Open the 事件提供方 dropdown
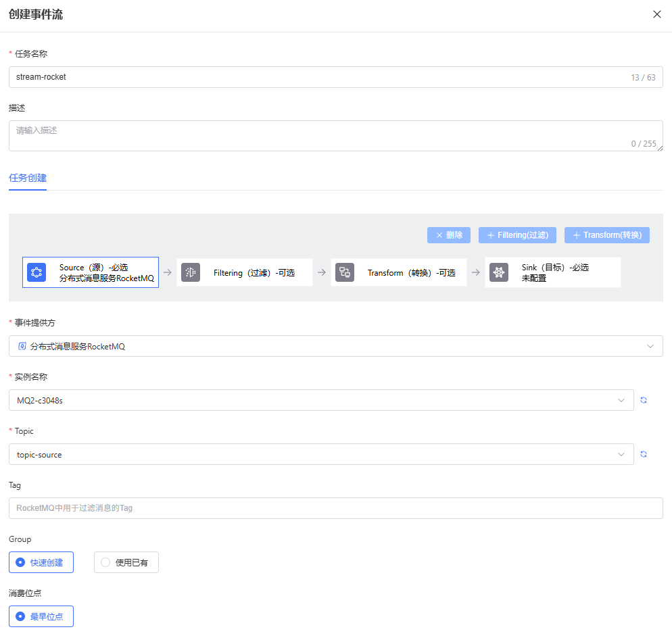Screen dimensions: 672x642 tap(335, 346)
